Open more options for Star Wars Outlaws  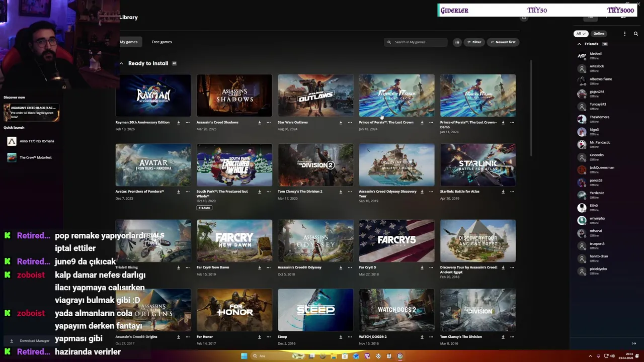pyautogui.click(x=350, y=122)
